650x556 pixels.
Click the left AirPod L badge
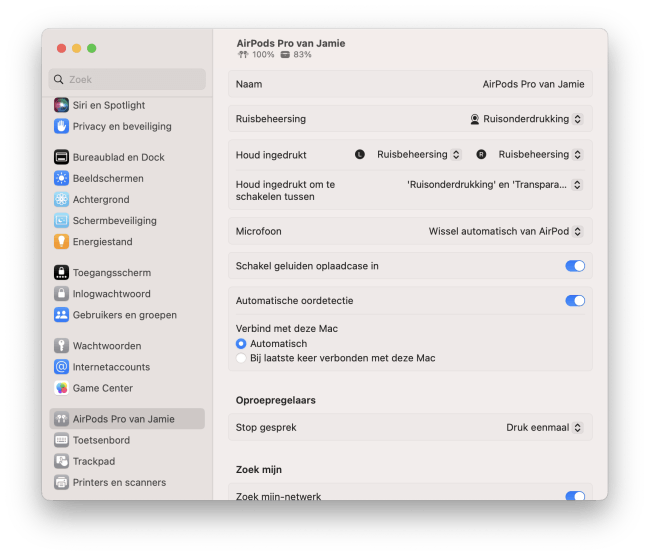[360, 155]
